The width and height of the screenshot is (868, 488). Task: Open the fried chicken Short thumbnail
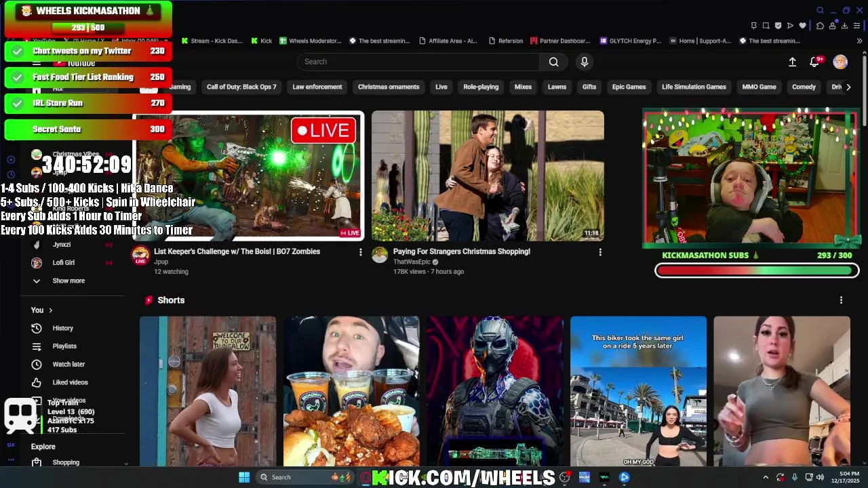coord(351,391)
